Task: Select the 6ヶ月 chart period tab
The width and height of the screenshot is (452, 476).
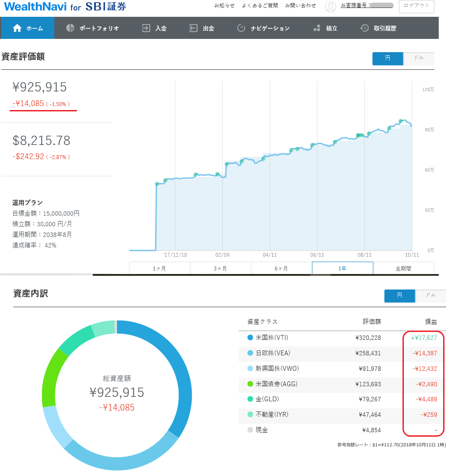Action: [x=281, y=268]
